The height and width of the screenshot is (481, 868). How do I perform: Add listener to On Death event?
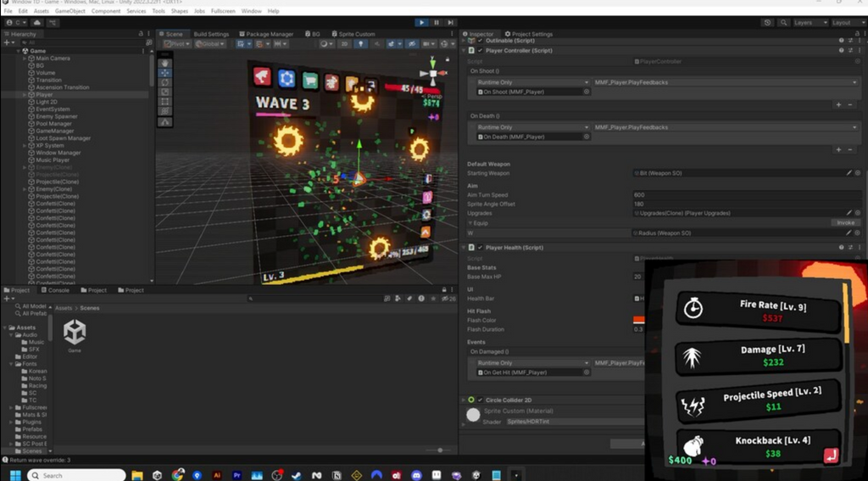[838, 149]
